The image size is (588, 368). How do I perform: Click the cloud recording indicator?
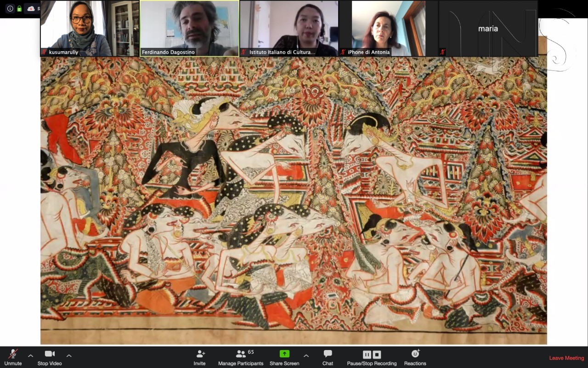(31, 8)
